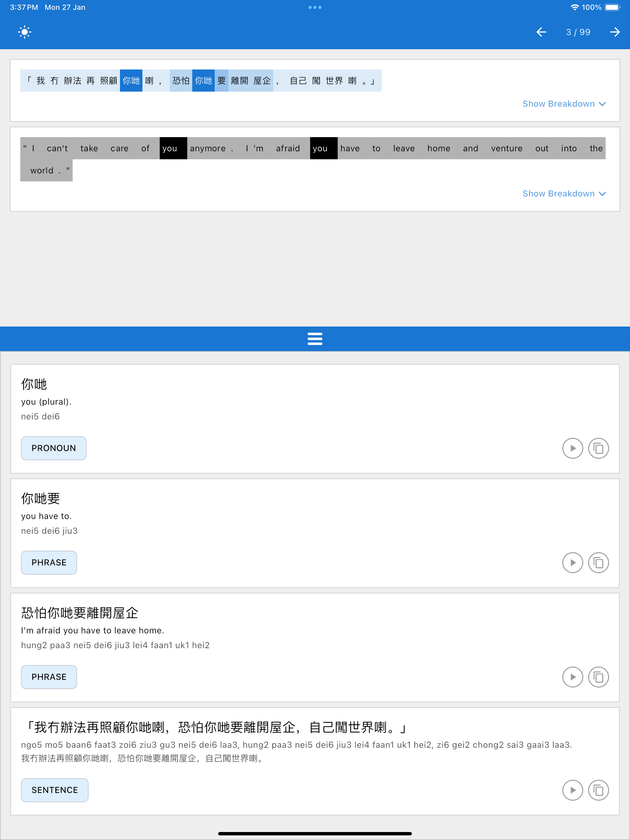
Task: Tap the PHRASE tag under 你哋要
Action: pyautogui.click(x=49, y=562)
